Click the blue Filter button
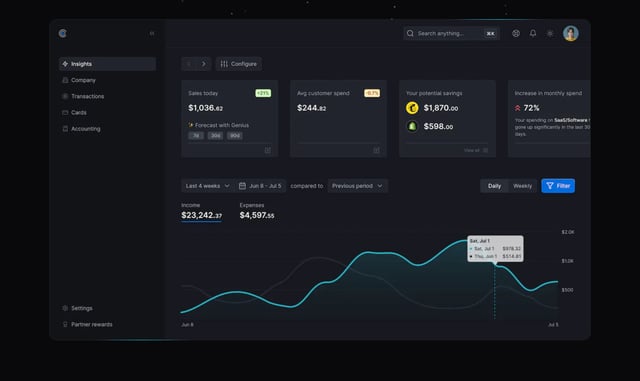This screenshot has height=381, width=640. [558, 186]
